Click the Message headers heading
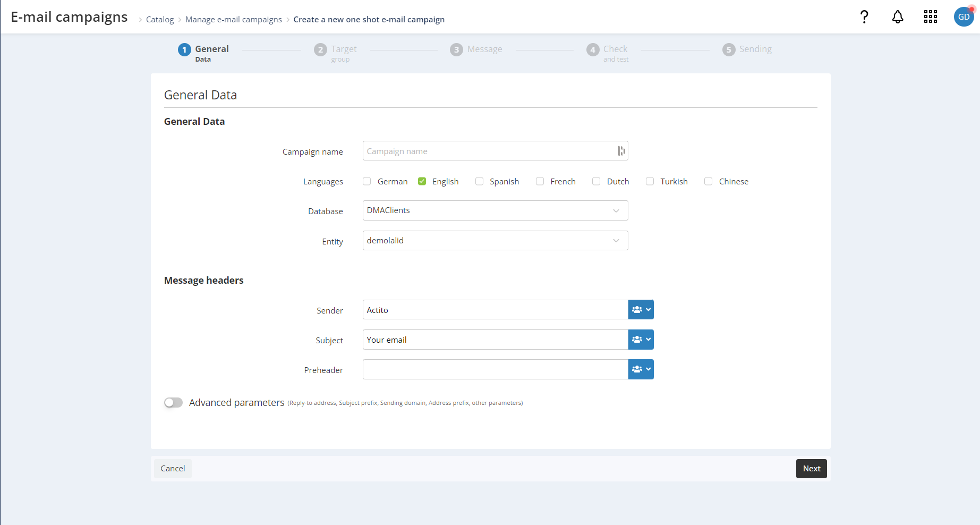The width and height of the screenshot is (980, 525). point(204,281)
